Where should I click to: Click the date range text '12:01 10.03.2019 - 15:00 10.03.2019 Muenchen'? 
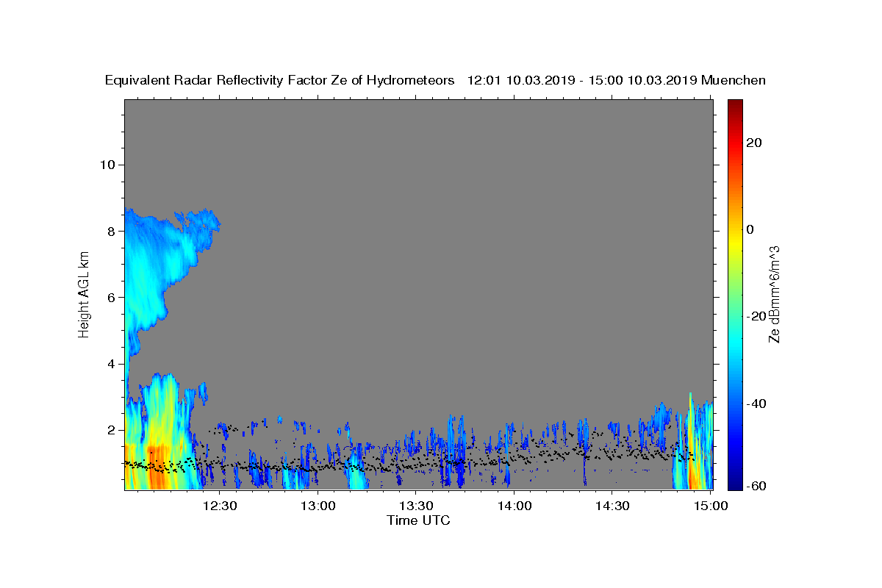tap(617, 81)
